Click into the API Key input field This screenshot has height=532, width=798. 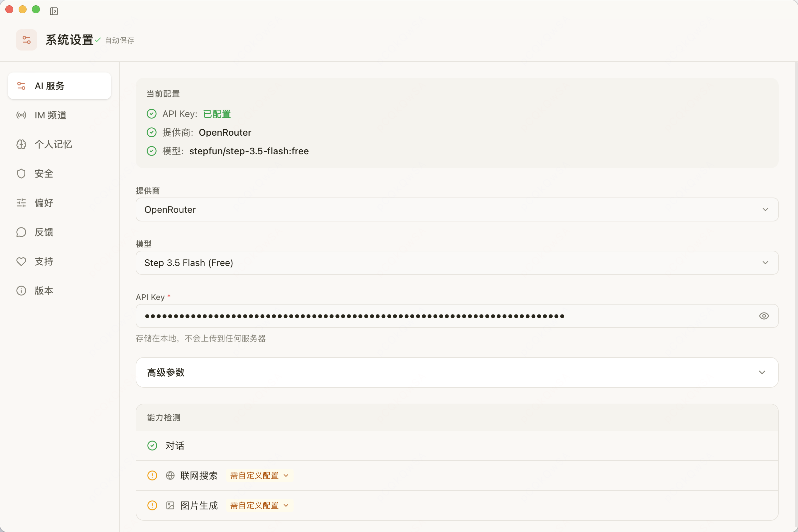coord(441,316)
